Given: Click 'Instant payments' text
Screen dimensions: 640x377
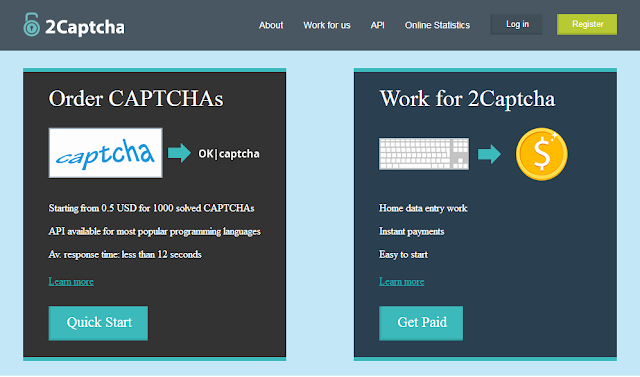Looking at the screenshot, I should (x=411, y=231).
